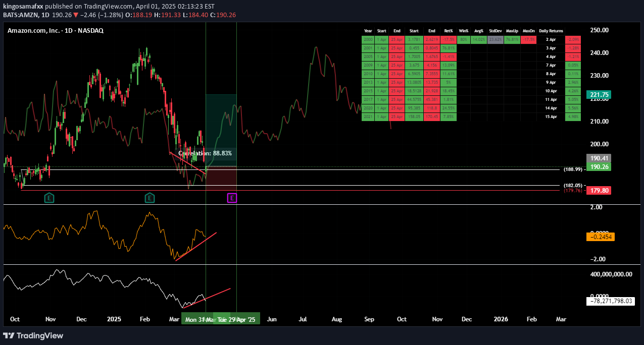Click the Mon 31 Mar date label
644x345 pixels.
[x=196, y=320]
